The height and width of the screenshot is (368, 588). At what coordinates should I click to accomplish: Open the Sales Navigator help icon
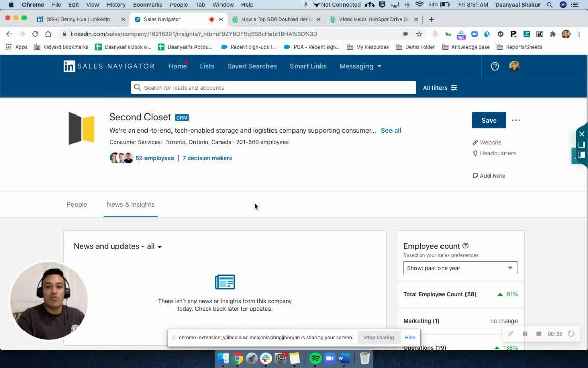[x=495, y=66]
